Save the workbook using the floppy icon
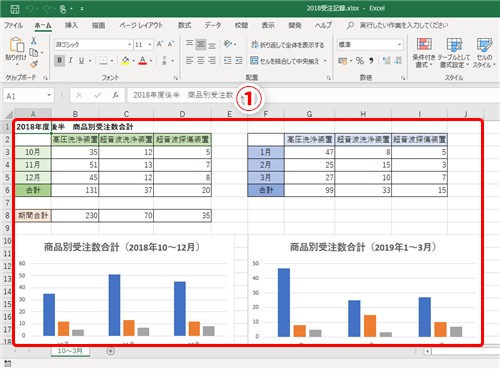 tap(15, 9)
